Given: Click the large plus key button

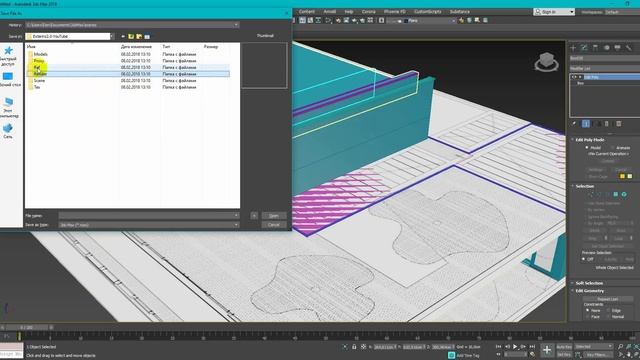Looking at the screenshot, I should point(547,350).
